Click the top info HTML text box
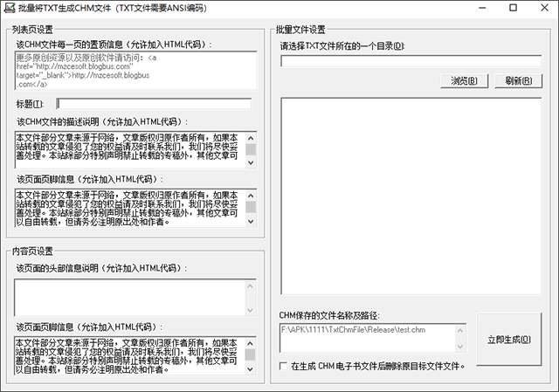Viewport: 559px width, 392px height. tap(136, 71)
